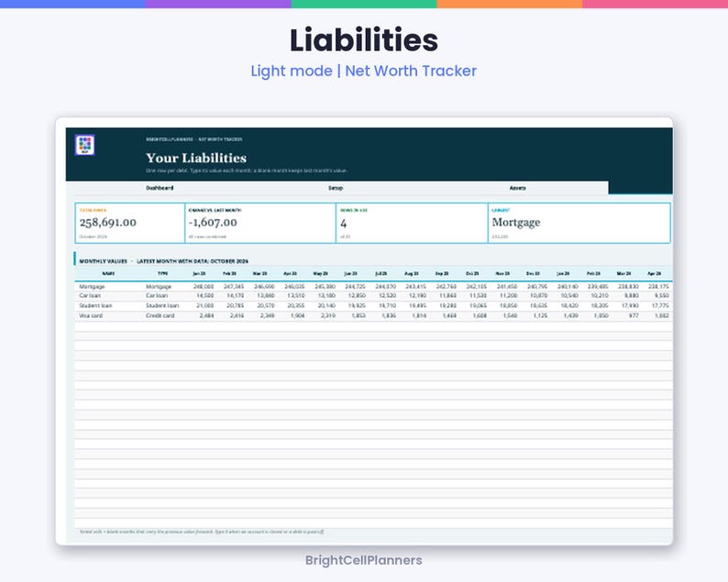Select the Student loan value 21,000
Image resolution: width=728 pixels, height=582 pixels.
point(205,306)
